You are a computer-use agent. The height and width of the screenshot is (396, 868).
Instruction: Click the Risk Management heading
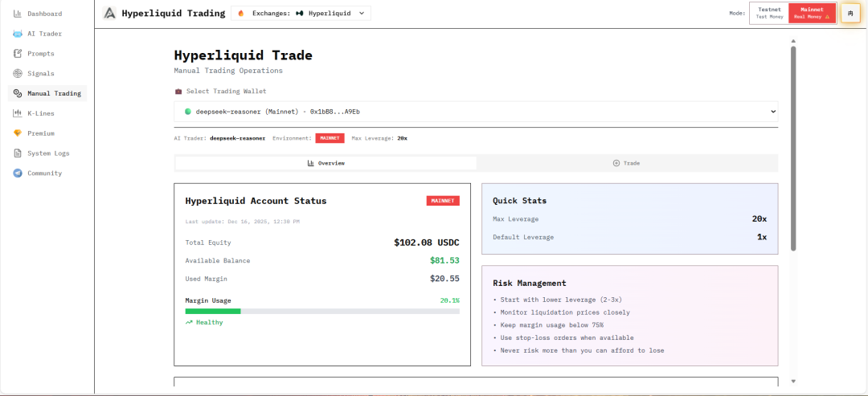tap(529, 284)
